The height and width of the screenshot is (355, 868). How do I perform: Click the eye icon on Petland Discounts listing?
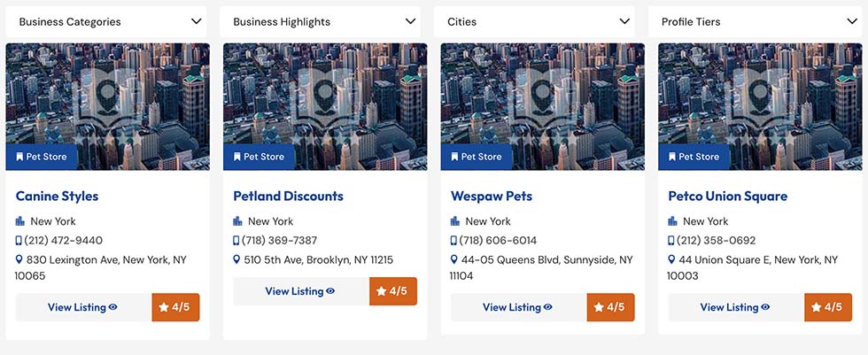pyautogui.click(x=330, y=291)
